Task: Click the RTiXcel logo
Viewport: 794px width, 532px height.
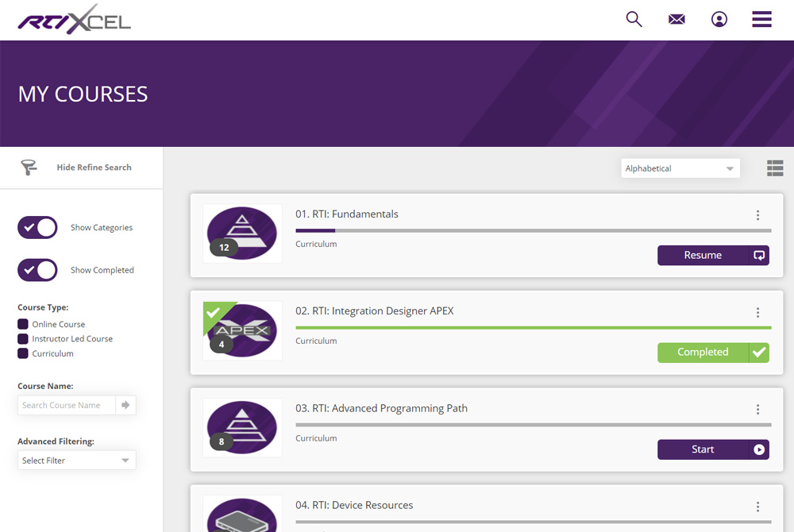Action: coord(75,20)
